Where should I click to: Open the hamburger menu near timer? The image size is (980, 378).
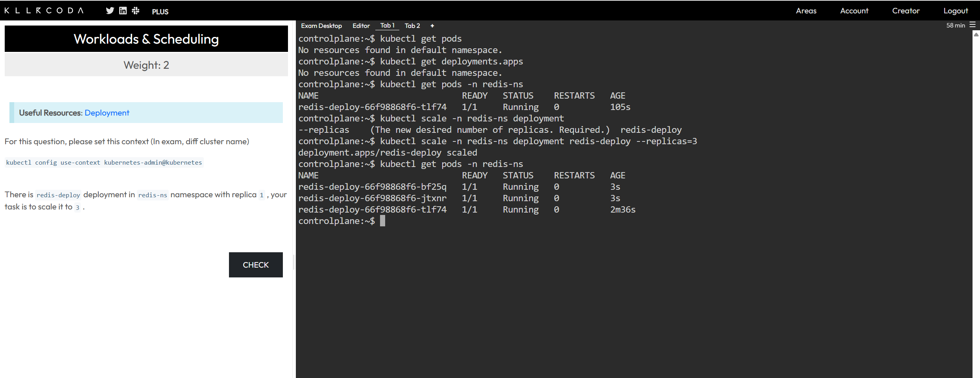point(973,25)
